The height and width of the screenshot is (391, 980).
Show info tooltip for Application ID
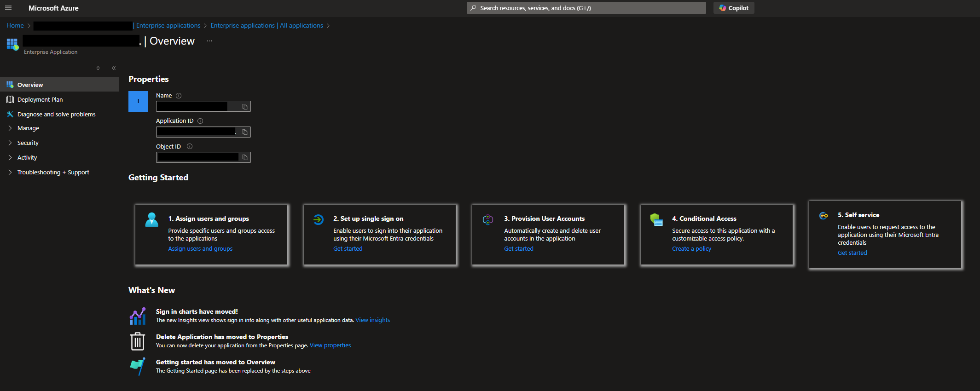[x=200, y=121]
